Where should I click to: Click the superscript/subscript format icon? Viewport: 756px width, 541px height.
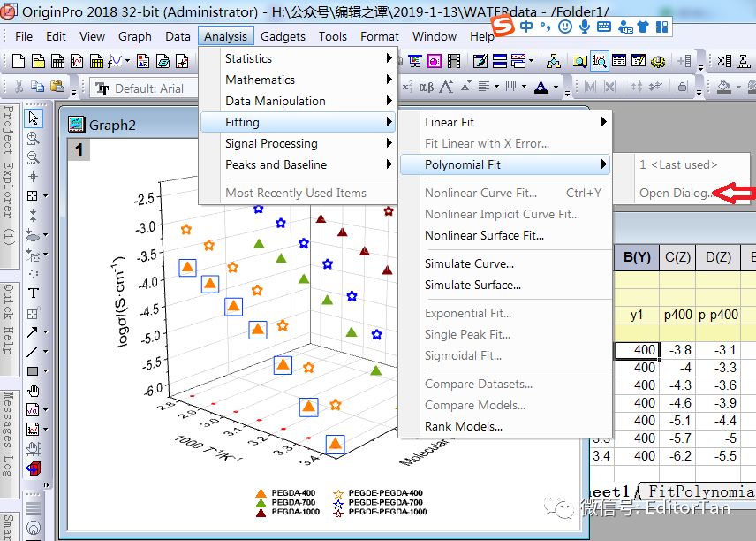pos(407,87)
